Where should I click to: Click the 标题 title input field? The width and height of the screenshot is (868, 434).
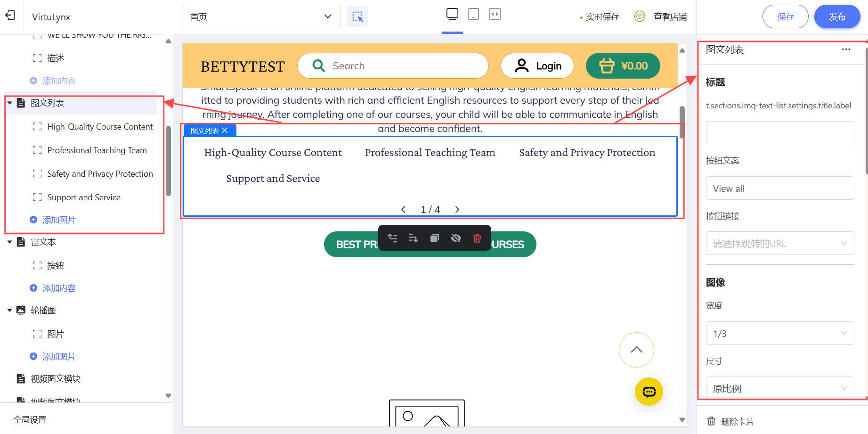(x=780, y=132)
